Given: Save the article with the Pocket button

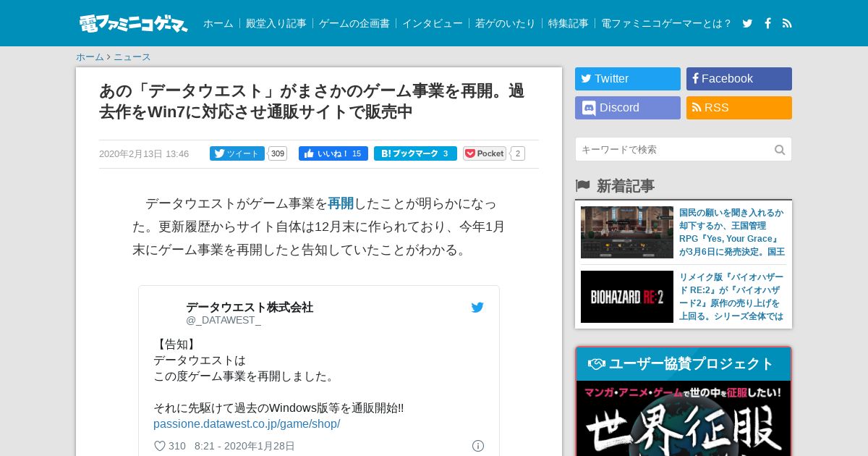Looking at the screenshot, I should 485,153.
